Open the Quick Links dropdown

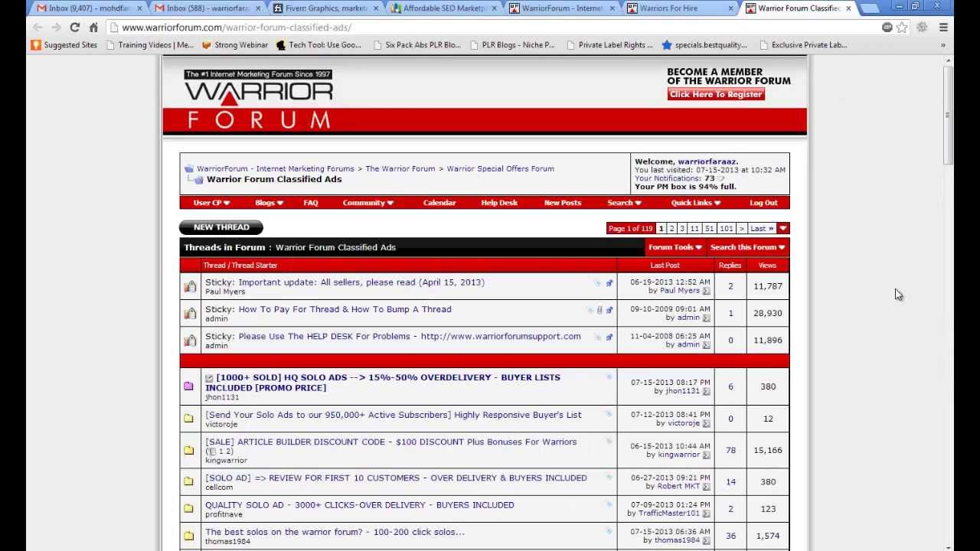pos(695,203)
